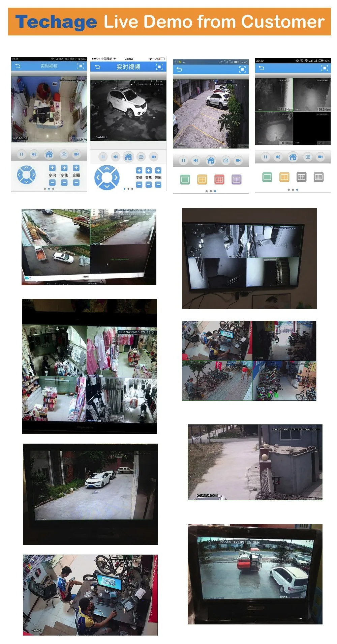Tap the 实时视频 title on the night car phone
The height and width of the screenshot is (644, 337).
[x=128, y=67]
